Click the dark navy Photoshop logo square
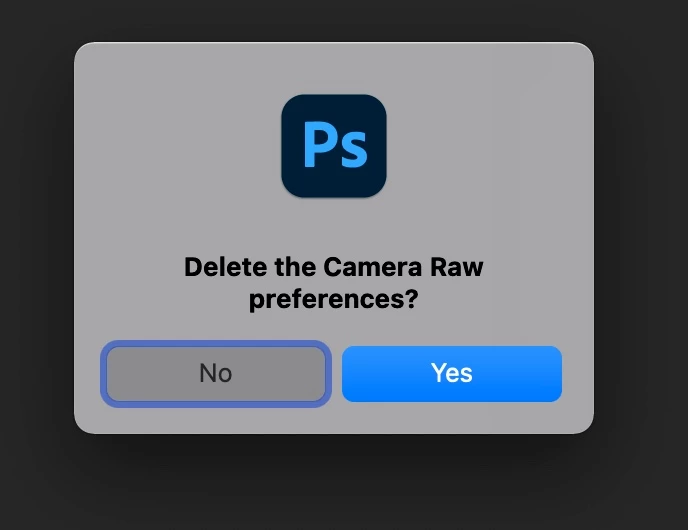Screen dimensions: 688x530 (x=334, y=146)
